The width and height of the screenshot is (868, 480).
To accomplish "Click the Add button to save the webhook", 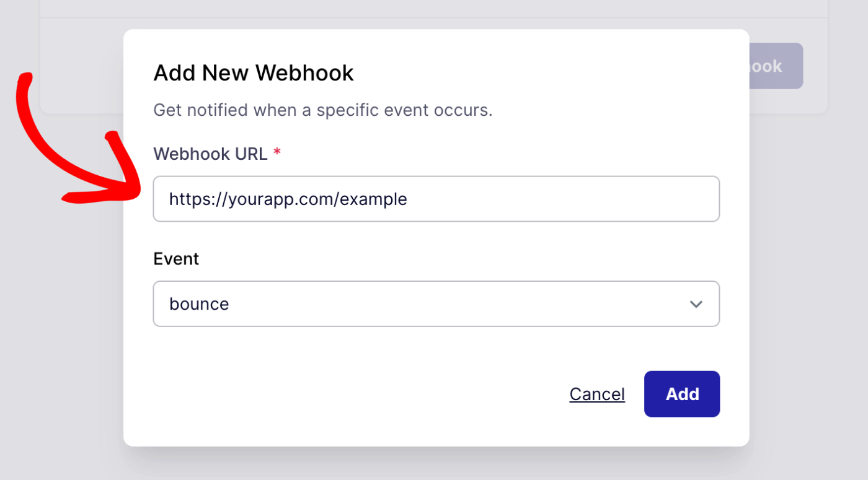I will point(681,393).
